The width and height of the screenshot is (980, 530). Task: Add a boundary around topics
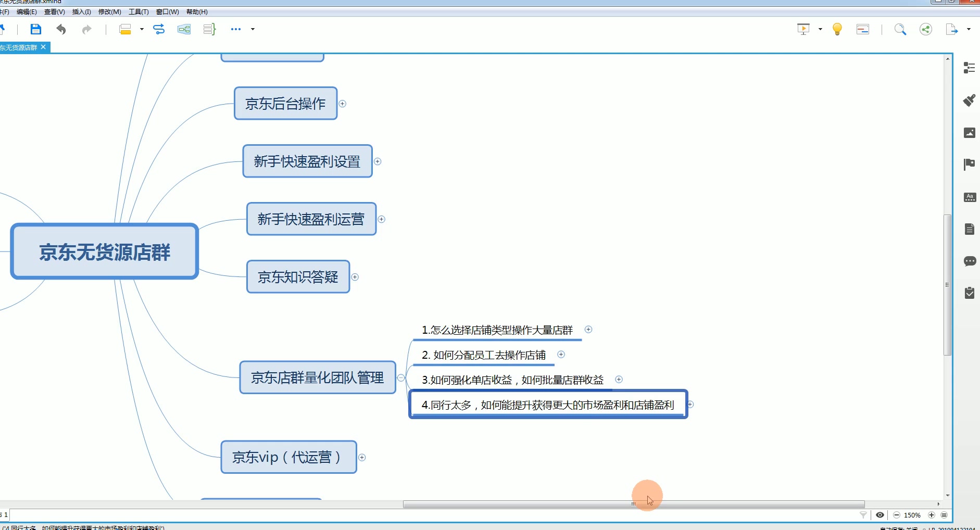(x=184, y=29)
